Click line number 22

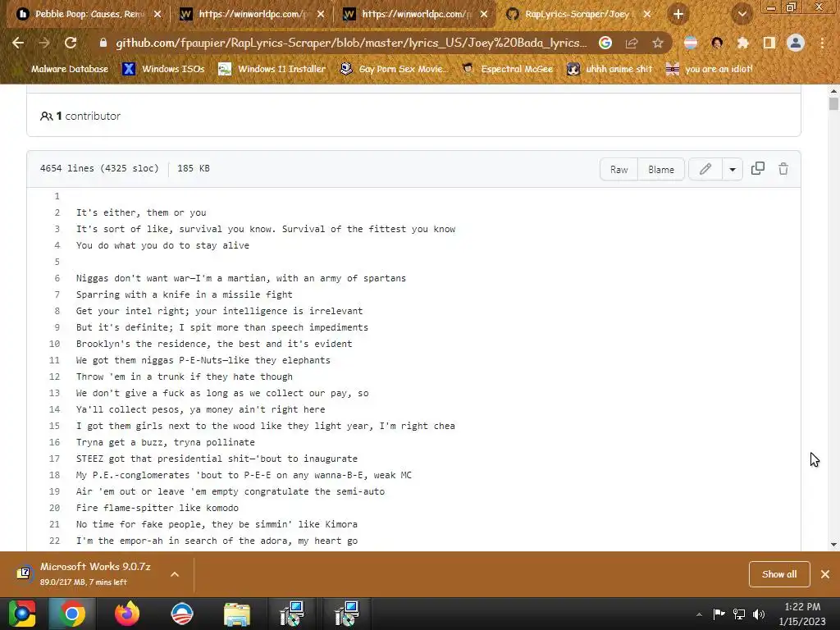(x=55, y=541)
